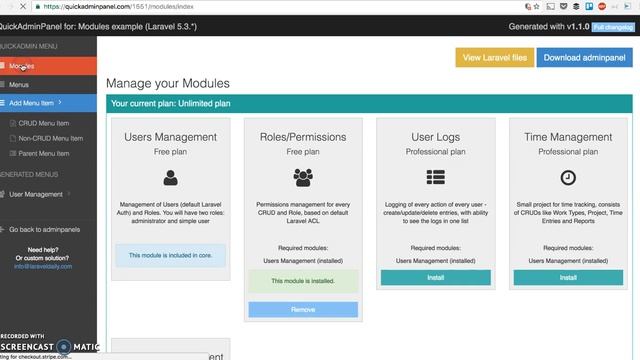Click the Time Management card title
This screenshot has width=640, height=360.
[568, 137]
